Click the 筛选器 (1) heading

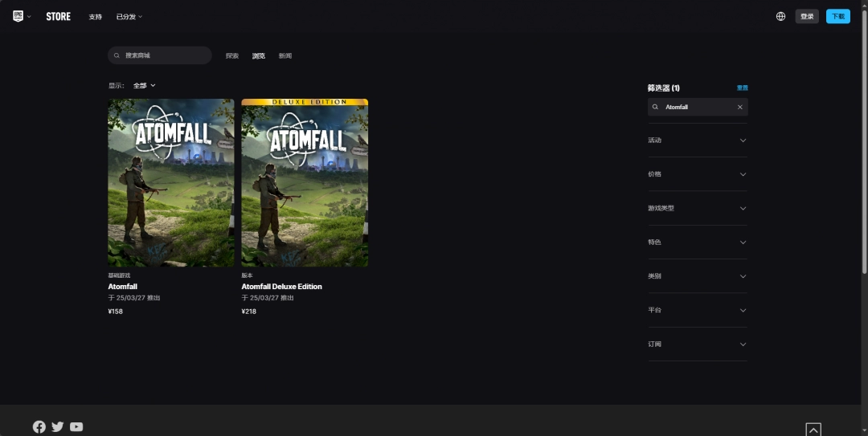pyautogui.click(x=664, y=88)
